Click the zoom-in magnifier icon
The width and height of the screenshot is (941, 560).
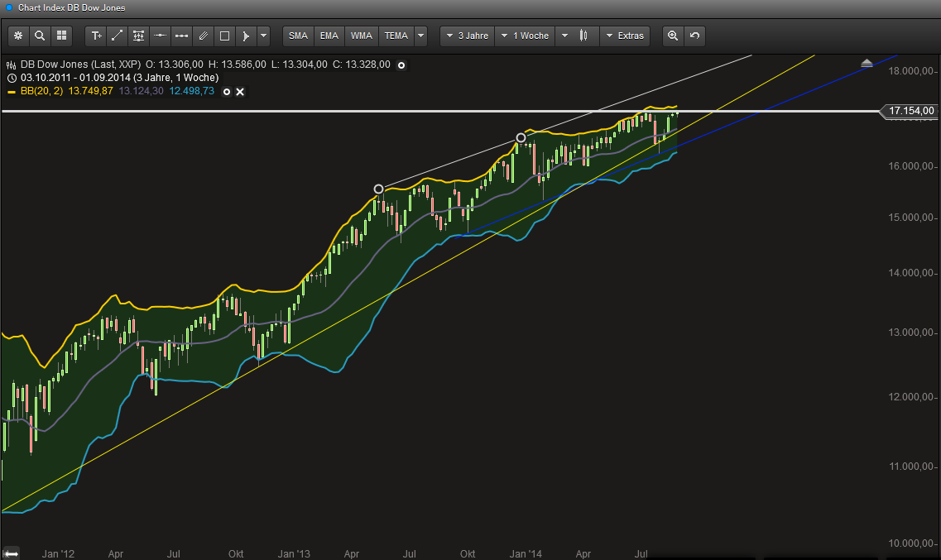(673, 36)
